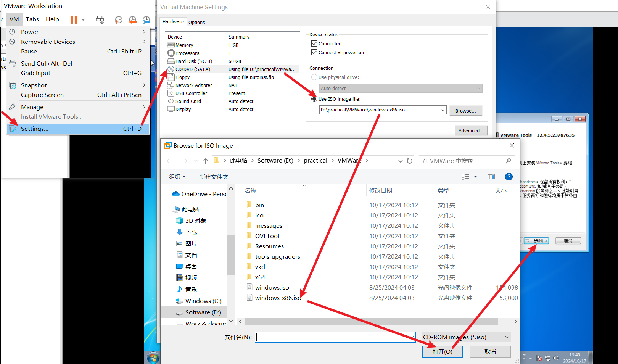Select CD/DVD (SATA) disc icon
The width and height of the screenshot is (618, 364).
coord(171,69)
